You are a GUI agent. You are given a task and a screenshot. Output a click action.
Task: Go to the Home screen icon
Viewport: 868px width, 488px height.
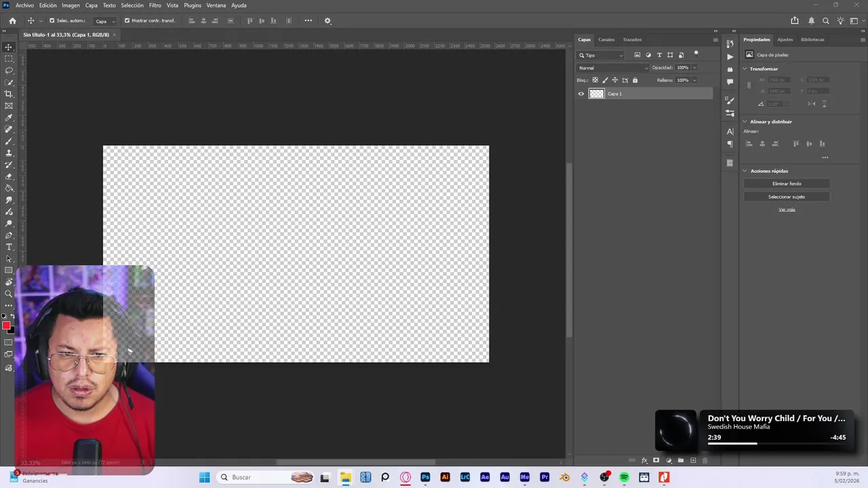pos(12,21)
